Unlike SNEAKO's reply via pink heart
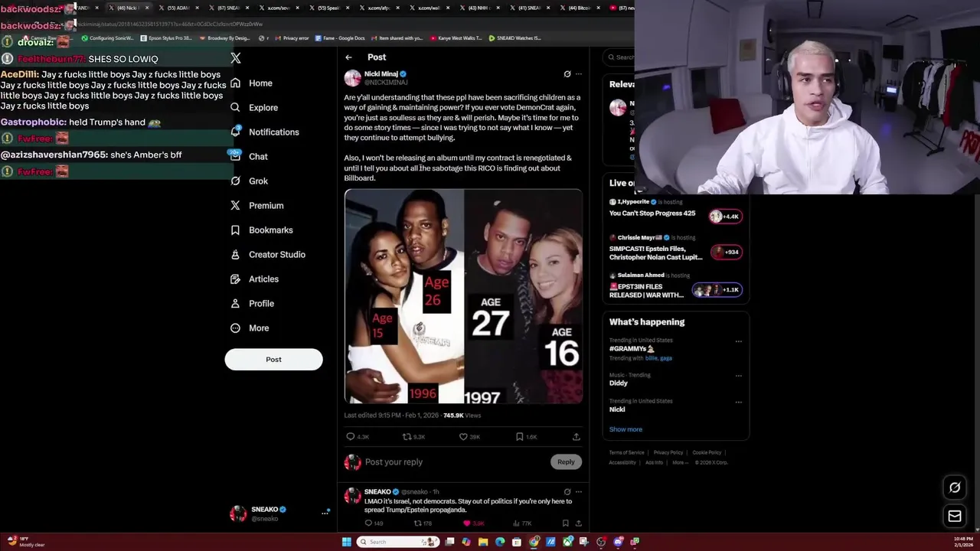Image resolution: width=980 pixels, height=551 pixels. tap(467, 523)
